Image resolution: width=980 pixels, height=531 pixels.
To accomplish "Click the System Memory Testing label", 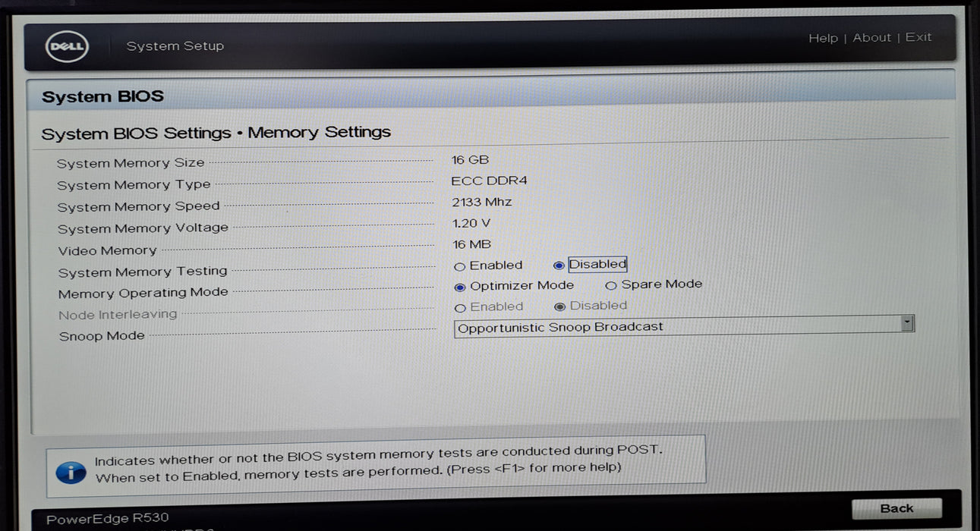I will 143,272.
